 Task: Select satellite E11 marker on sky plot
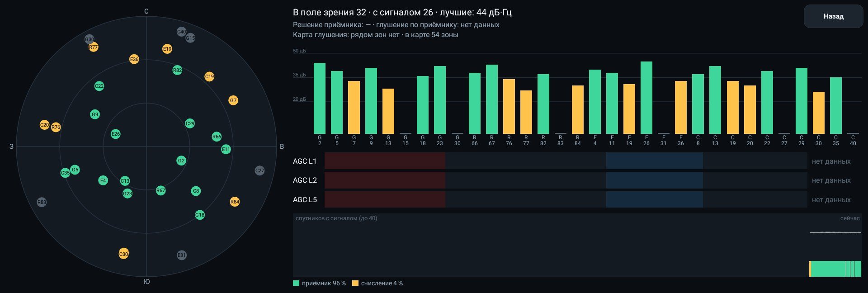226,149
